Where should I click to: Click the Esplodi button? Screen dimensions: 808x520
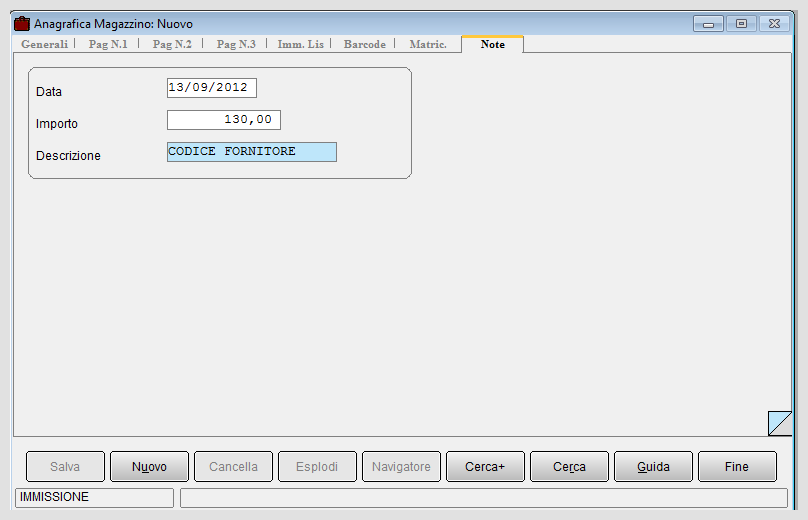click(317, 466)
